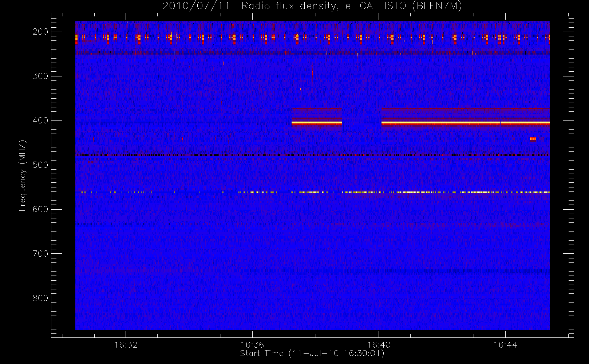
Task: Click the 400 frequency tick label
Action: click(40, 120)
